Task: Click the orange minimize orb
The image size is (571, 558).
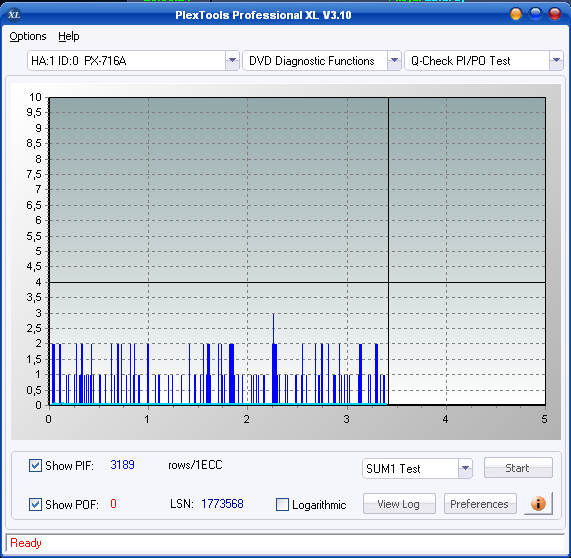Action: tap(516, 14)
